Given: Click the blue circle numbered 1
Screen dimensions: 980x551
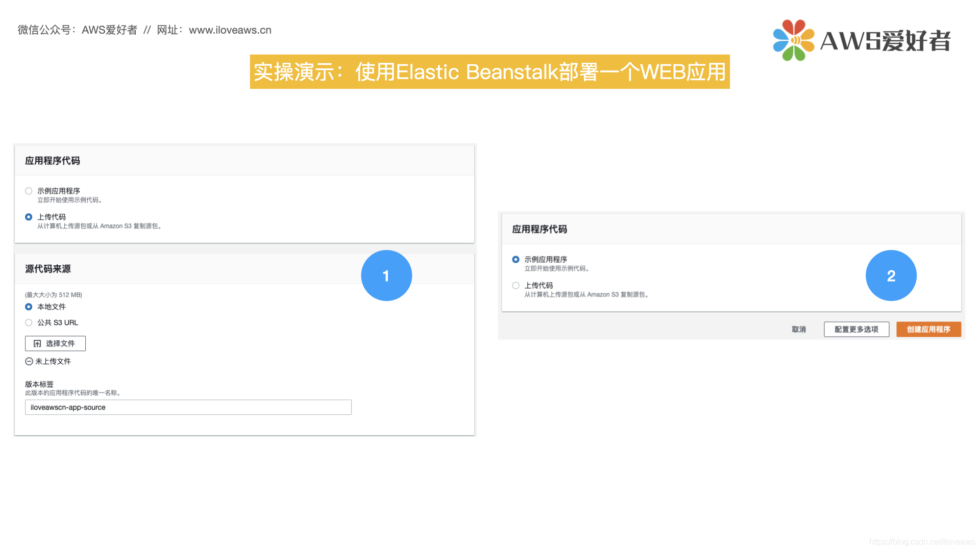Looking at the screenshot, I should click(x=386, y=276).
